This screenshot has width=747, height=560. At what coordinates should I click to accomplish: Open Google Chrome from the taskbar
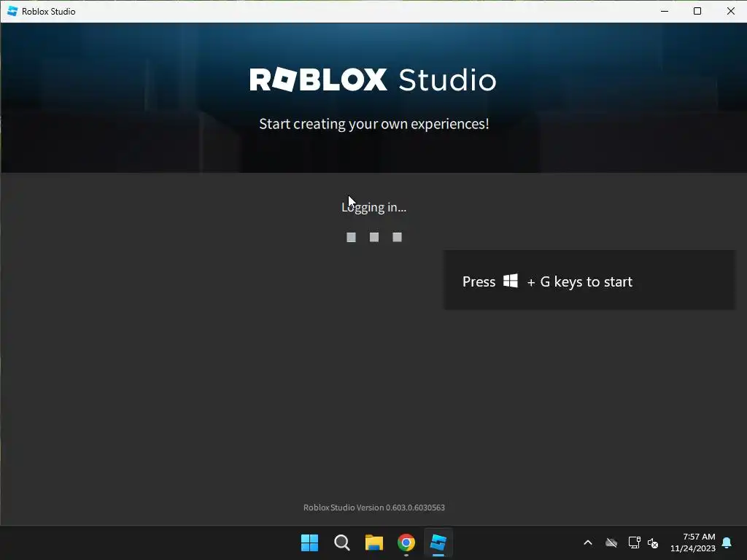pyautogui.click(x=406, y=542)
